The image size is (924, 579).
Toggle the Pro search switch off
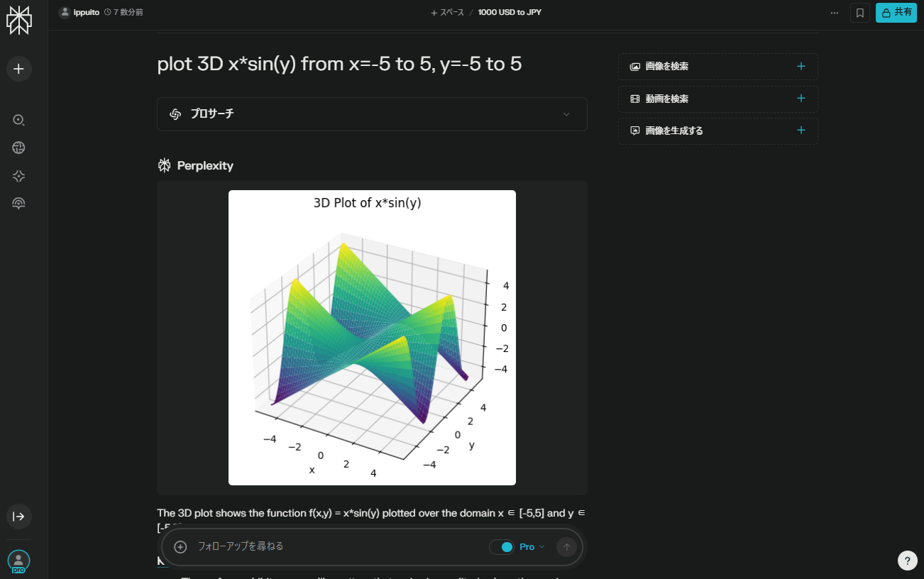coord(505,546)
